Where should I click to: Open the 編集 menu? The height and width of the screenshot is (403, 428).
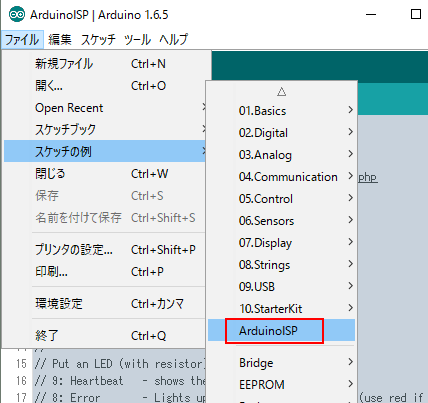pyautogui.click(x=60, y=40)
